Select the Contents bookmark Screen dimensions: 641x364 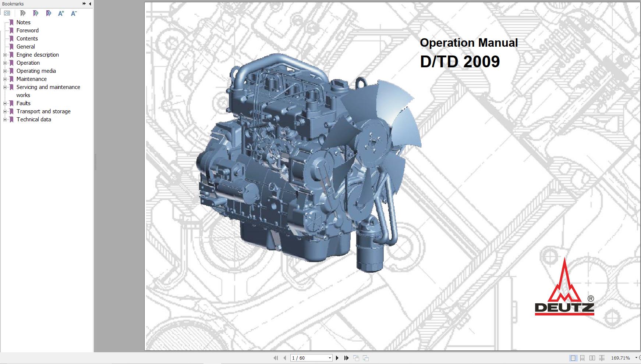click(x=26, y=38)
